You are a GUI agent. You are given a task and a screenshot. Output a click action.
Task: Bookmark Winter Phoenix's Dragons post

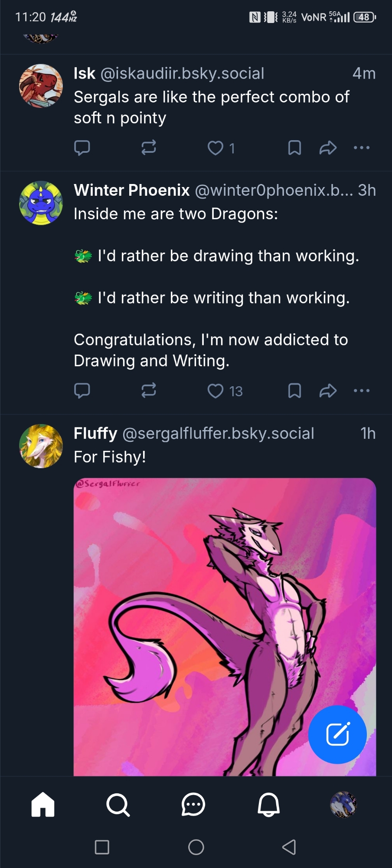294,391
